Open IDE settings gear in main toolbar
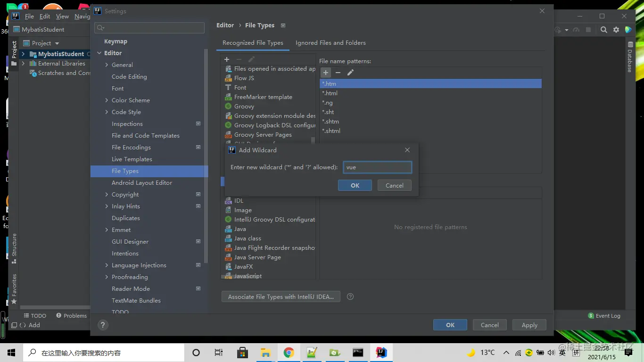The width and height of the screenshot is (644, 362). click(616, 30)
